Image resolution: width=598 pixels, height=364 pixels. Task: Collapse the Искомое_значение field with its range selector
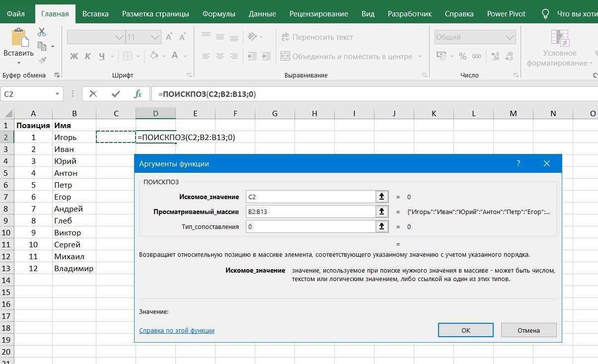(x=381, y=197)
